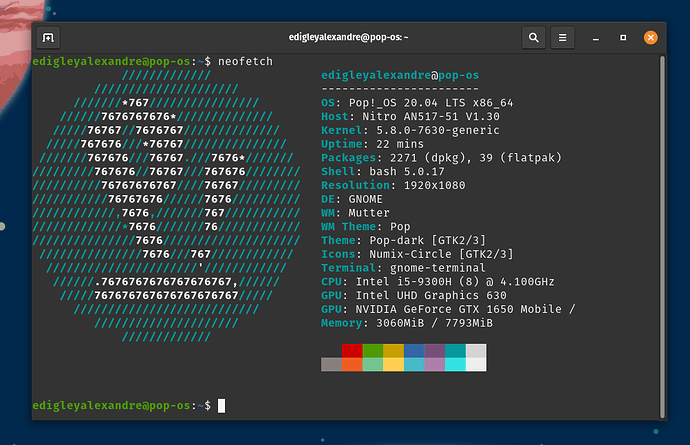Open the hamburger menu
690x445 pixels.
562,38
